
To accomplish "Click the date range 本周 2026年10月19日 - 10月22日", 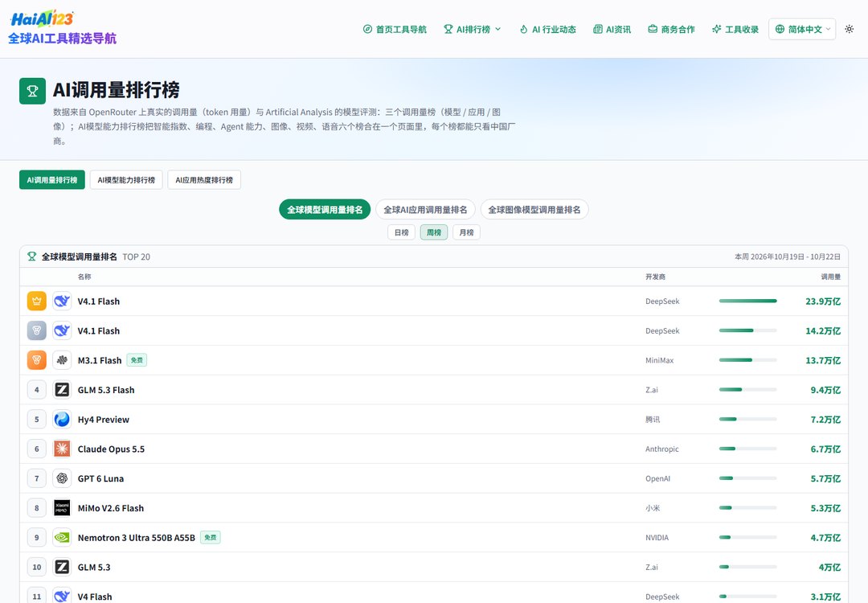I will pos(788,256).
